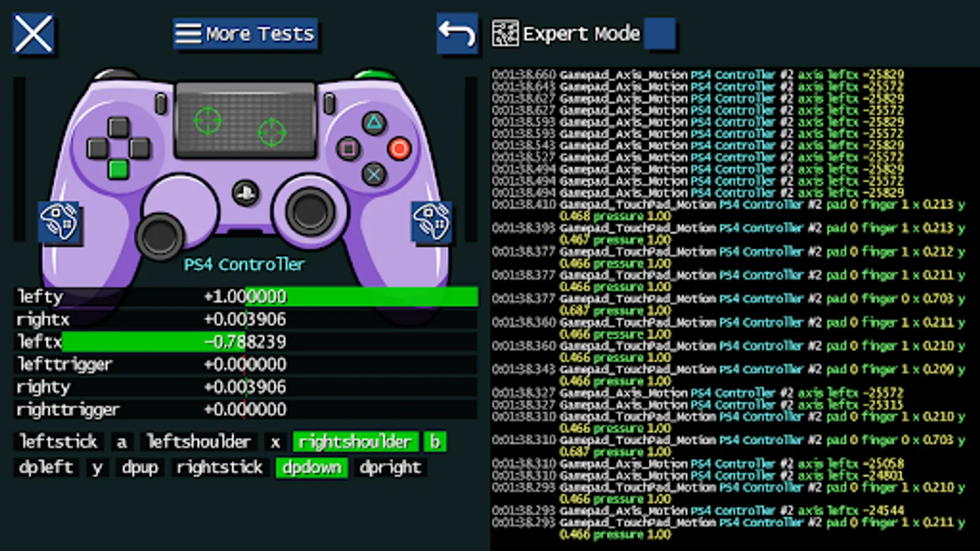Viewport: 980px width, 551px height.
Task: Close the gamepad test with the X icon
Action: (x=34, y=34)
